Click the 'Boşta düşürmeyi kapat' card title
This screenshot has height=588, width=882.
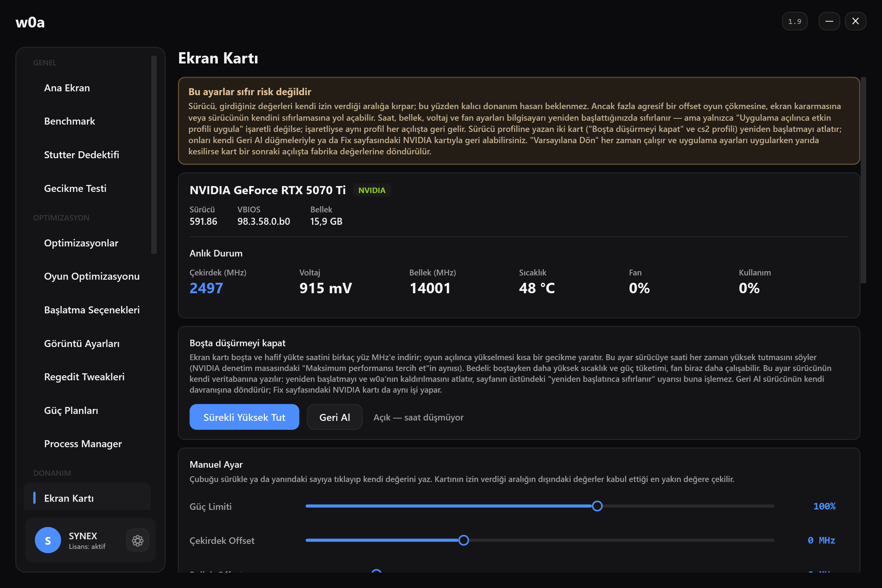click(237, 343)
